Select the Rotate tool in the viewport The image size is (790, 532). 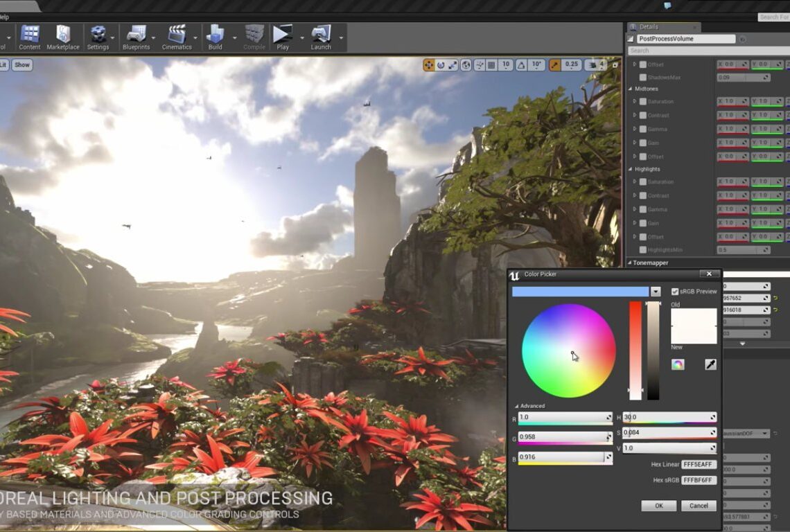pyautogui.click(x=441, y=64)
